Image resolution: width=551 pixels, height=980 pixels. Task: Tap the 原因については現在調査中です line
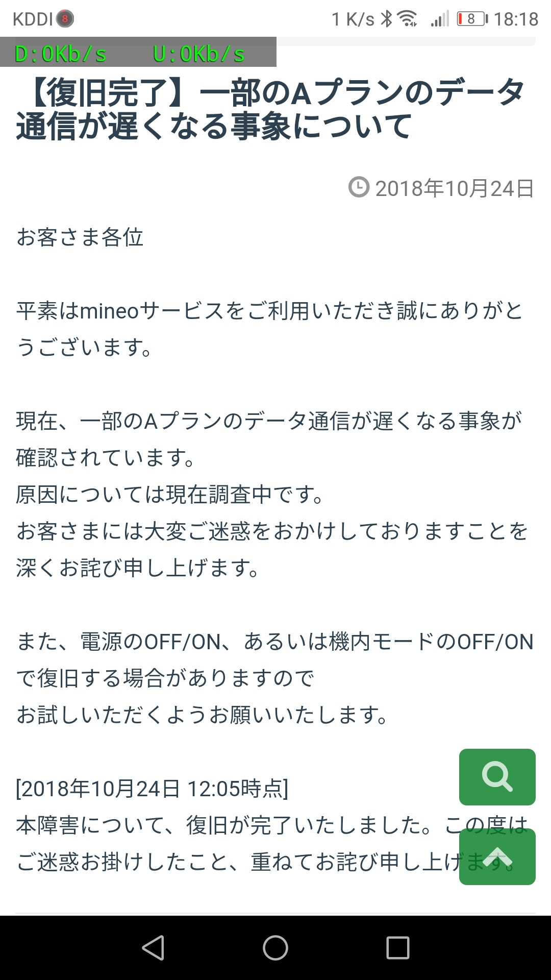(x=169, y=495)
